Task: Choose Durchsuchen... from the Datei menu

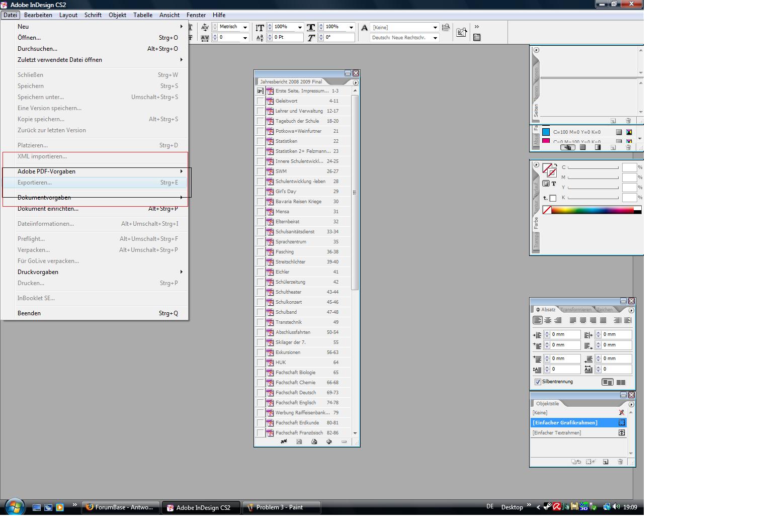Action: (96, 49)
